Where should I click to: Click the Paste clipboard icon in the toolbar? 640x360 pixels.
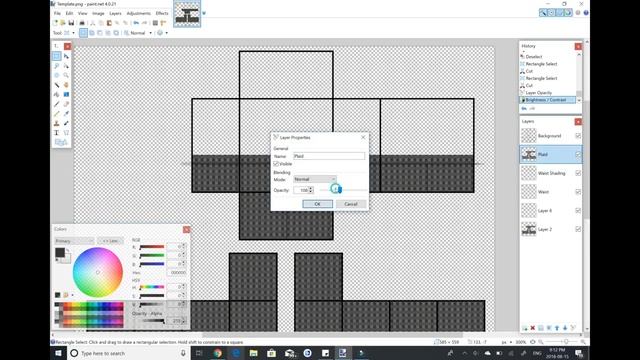[109, 23]
